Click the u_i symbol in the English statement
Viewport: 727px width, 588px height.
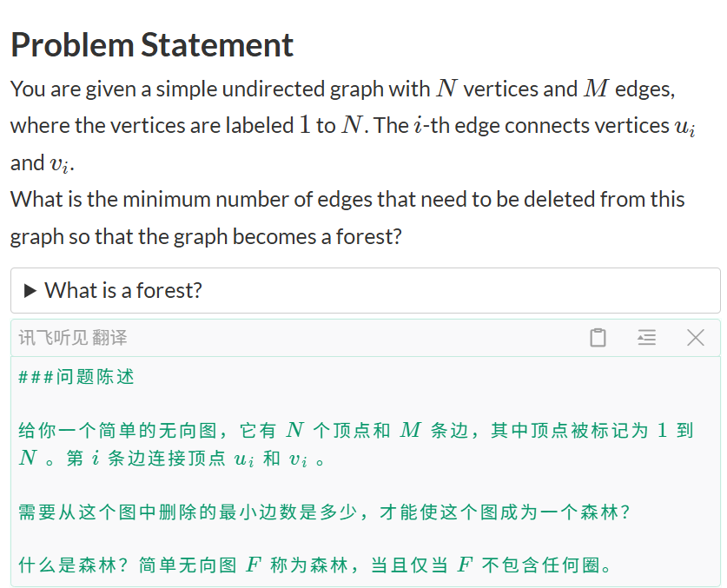tap(684, 127)
